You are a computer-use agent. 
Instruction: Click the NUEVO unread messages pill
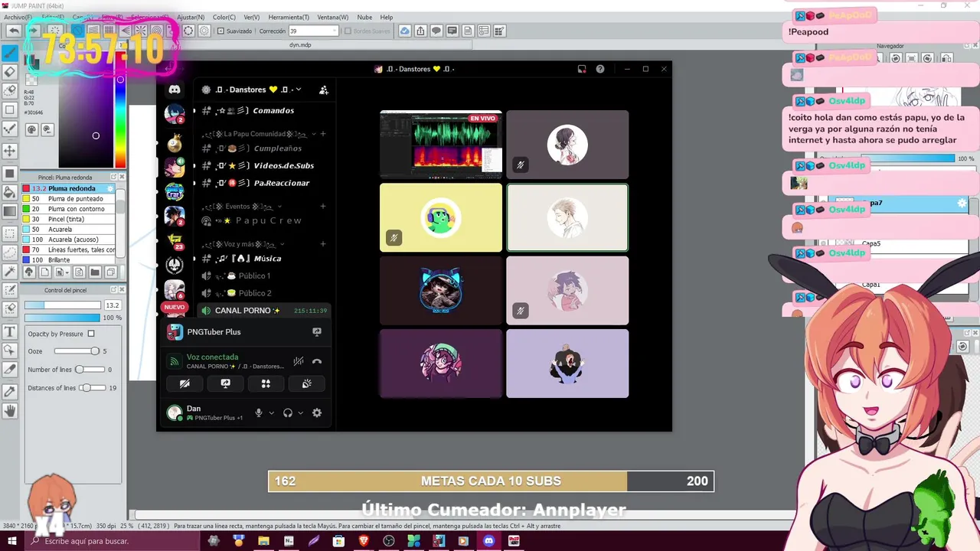tap(175, 307)
